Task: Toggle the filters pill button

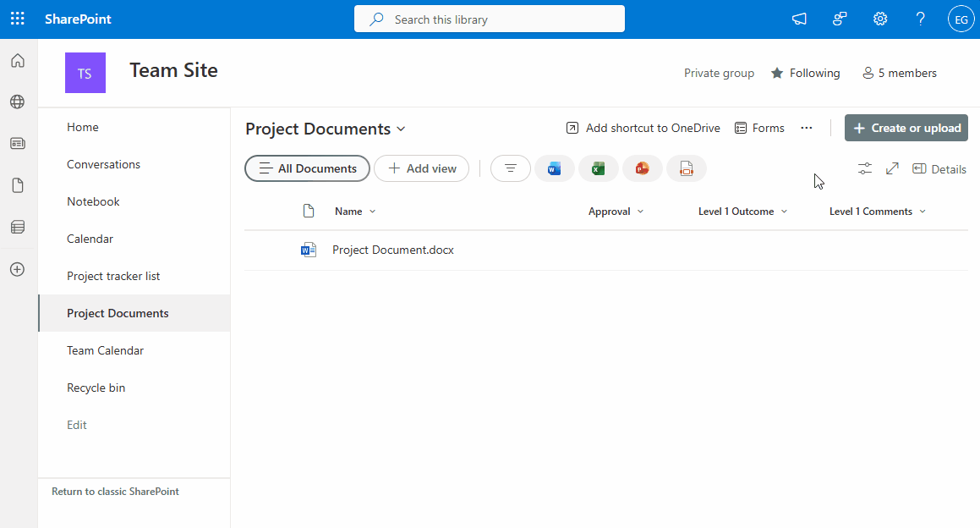Action: pyautogui.click(x=510, y=168)
